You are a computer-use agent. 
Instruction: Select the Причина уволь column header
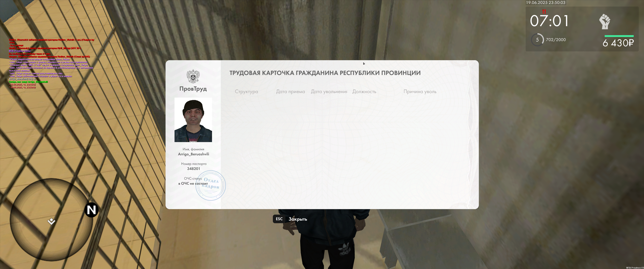(x=420, y=92)
